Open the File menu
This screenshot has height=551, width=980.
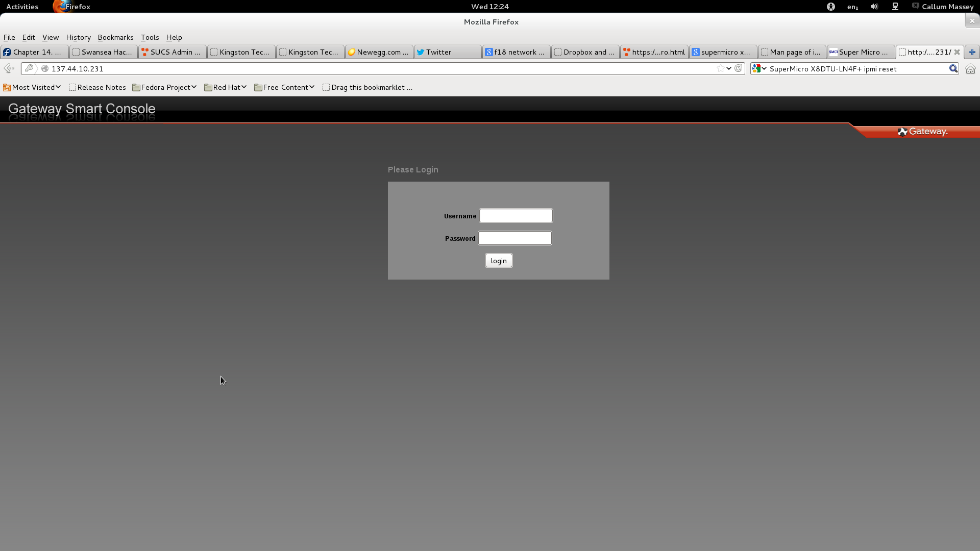tap(9, 37)
